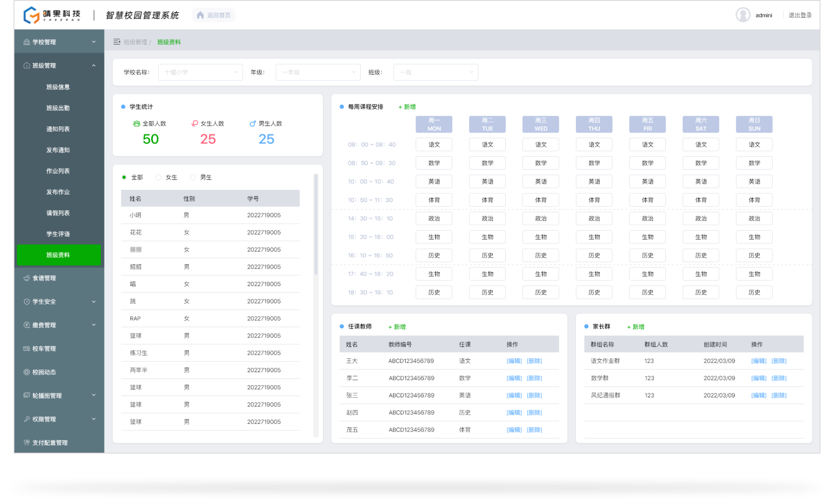This screenshot has height=504, width=834.
Task: Click the 学生安全 shield icon
Action: (x=27, y=301)
